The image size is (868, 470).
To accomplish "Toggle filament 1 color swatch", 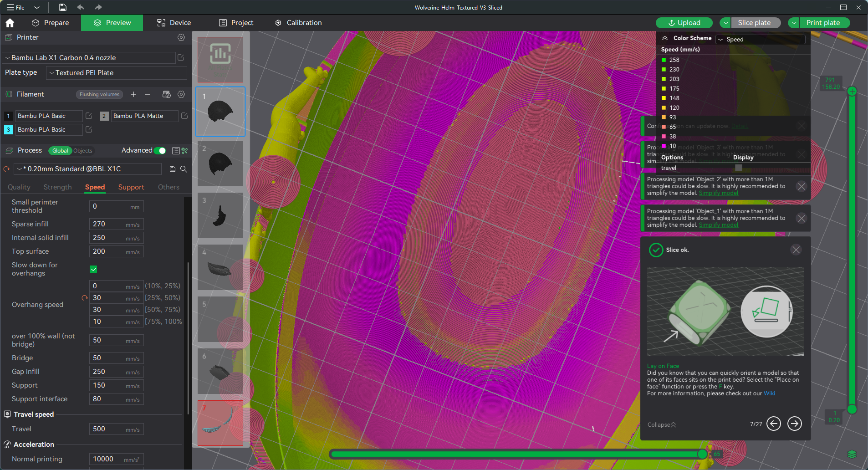I will [8, 116].
